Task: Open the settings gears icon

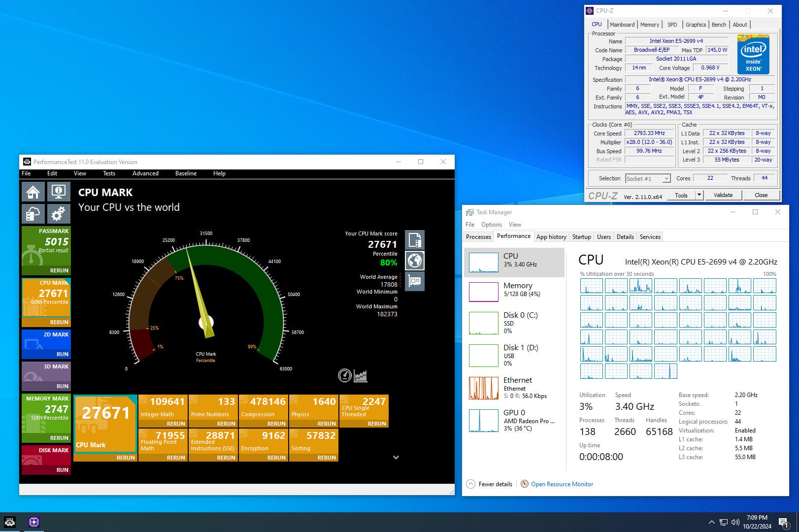Action: (59, 214)
